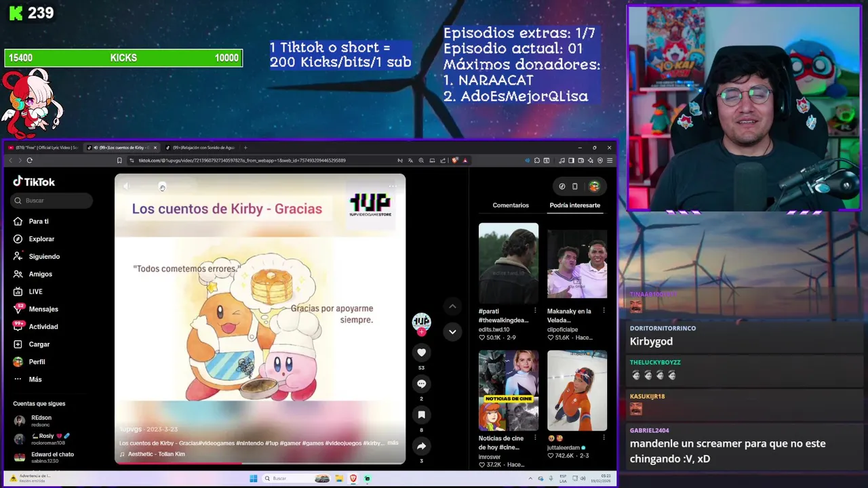
Task: Open options menu for #parati video card
Action: [535, 311]
